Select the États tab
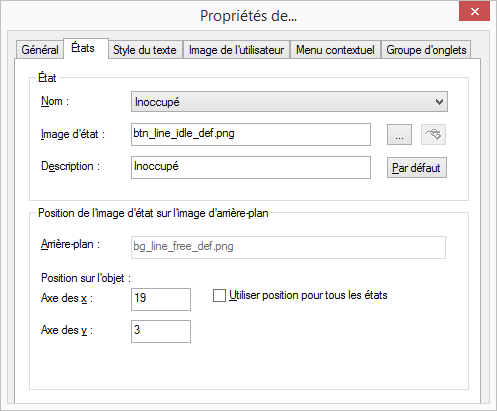Image resolution: width=497 pixels, height=411 pixels. pyautogui.click(x=83, y=48)
